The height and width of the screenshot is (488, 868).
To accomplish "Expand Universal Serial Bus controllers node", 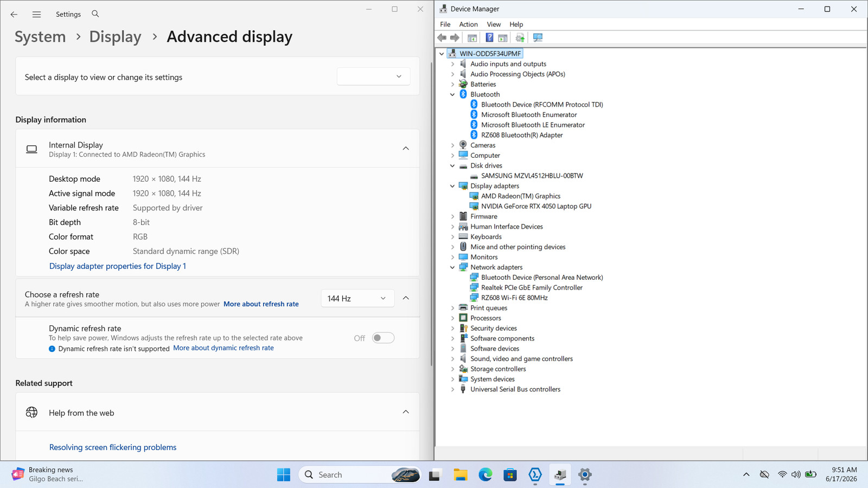I will [452, 389].
